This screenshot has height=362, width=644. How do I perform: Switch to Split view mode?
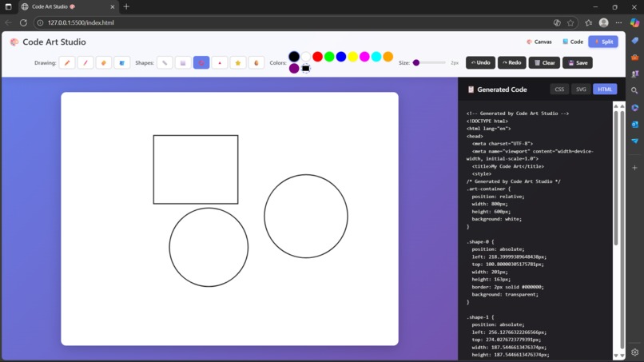pos(603,42)
